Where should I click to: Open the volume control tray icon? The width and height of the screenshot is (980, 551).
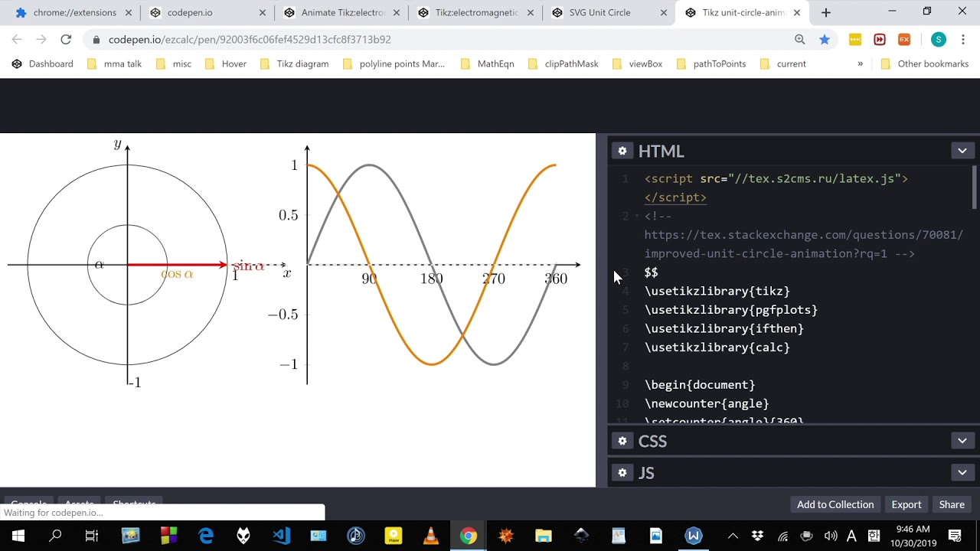[831, 536]
